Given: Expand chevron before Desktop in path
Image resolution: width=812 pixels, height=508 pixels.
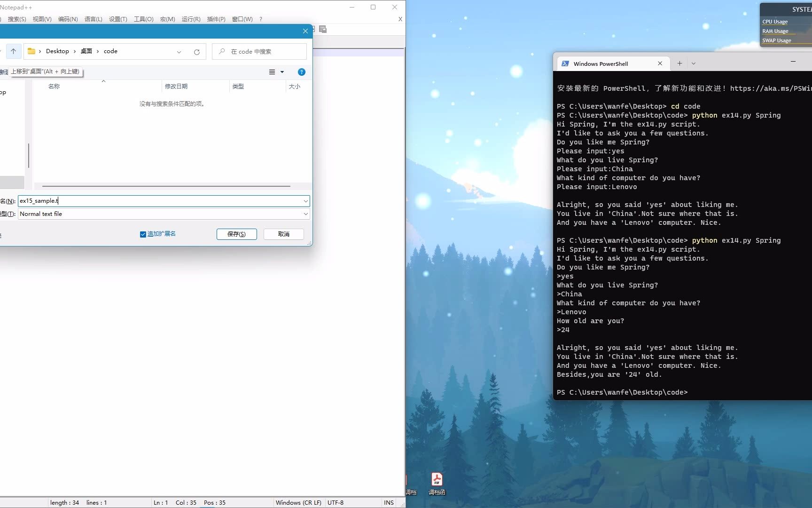Looking at the screenshot, I should point(40,51).
